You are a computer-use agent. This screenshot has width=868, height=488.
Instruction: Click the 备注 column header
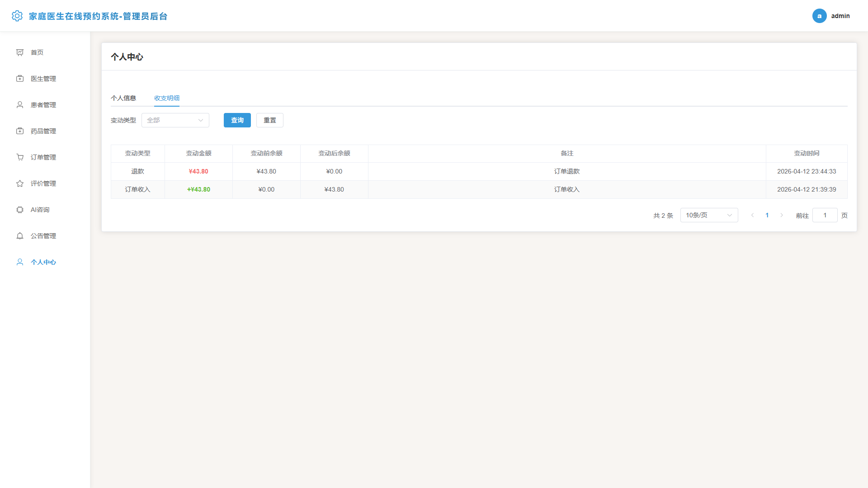pyautogui.click(x=567, y=154)
